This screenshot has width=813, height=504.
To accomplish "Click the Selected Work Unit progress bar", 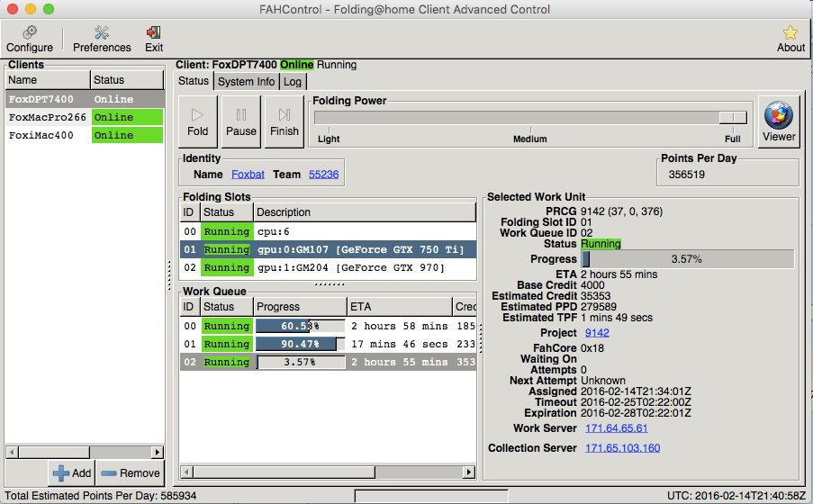I will [x=688, y=258].
